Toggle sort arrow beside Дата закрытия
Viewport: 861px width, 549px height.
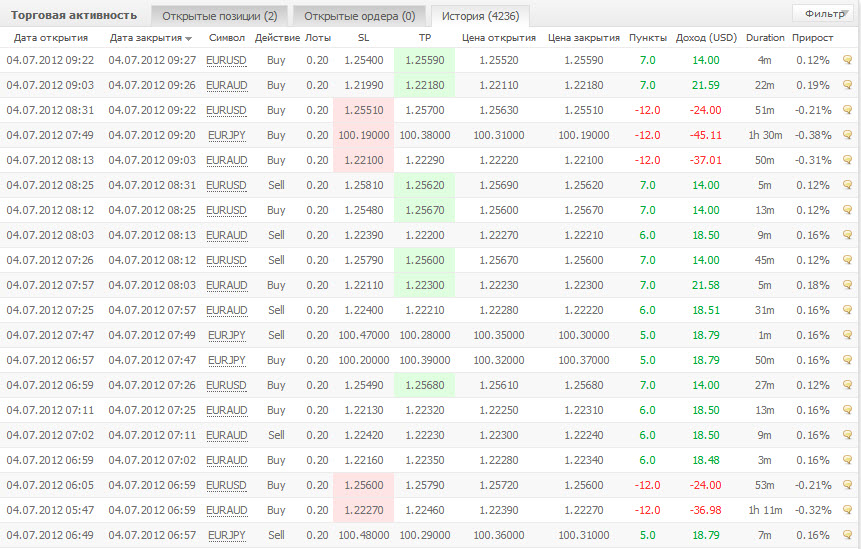[x=189, y=38]
